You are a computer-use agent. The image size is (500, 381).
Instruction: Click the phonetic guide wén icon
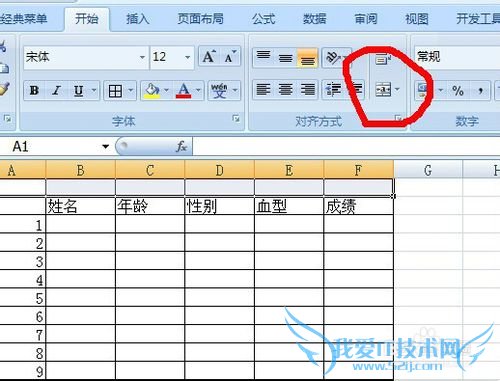(219, 90)
